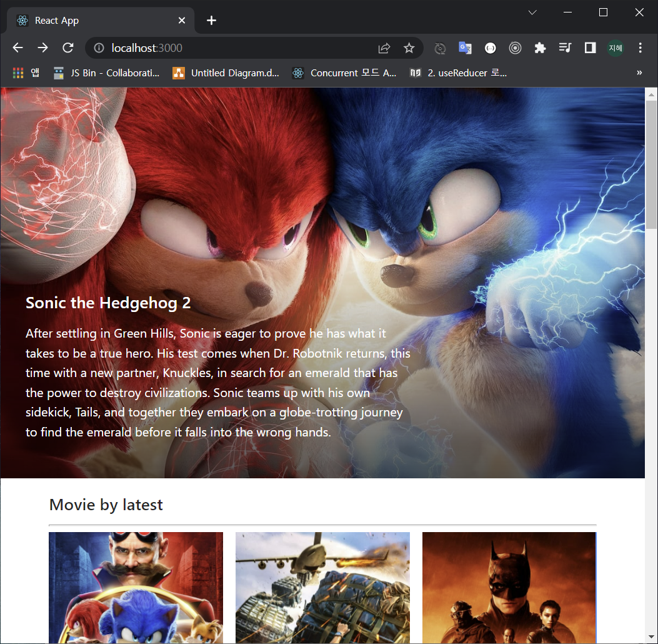Image resolution: width=658 pixels, height=644 pixels.
Task: Share this page icon in address bar
Action: [384, 48]
